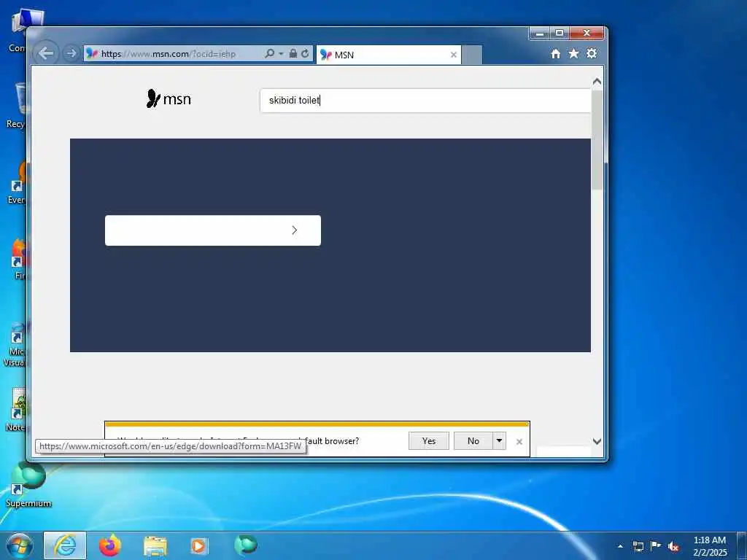Open the address bar autocomplete dropdown arrow
Screen dimensions: 747x560
(281, 53)
